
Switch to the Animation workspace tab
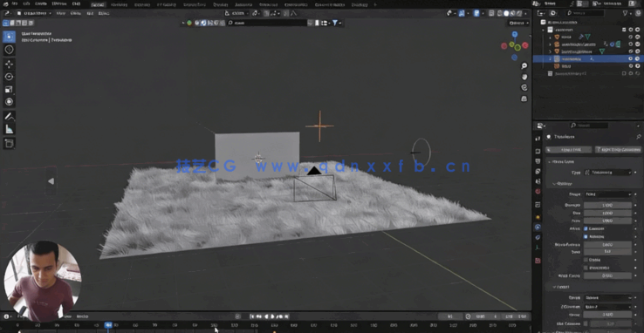click(243, 4)
